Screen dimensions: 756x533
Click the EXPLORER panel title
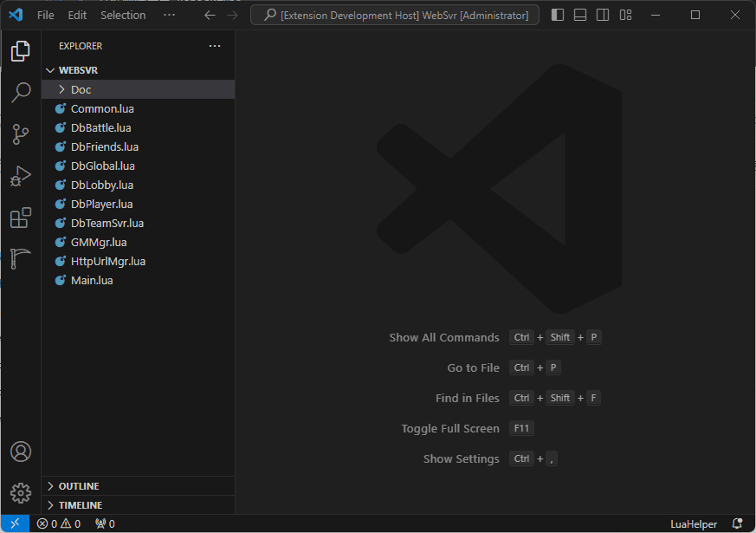point(81,46)
